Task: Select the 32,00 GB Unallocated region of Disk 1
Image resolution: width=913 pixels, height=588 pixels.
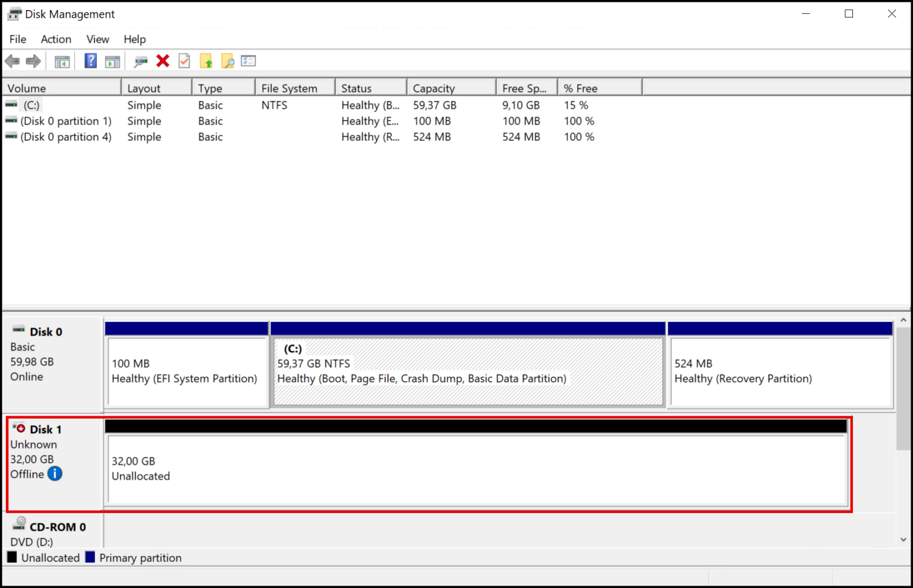Action: pos(476,469)
